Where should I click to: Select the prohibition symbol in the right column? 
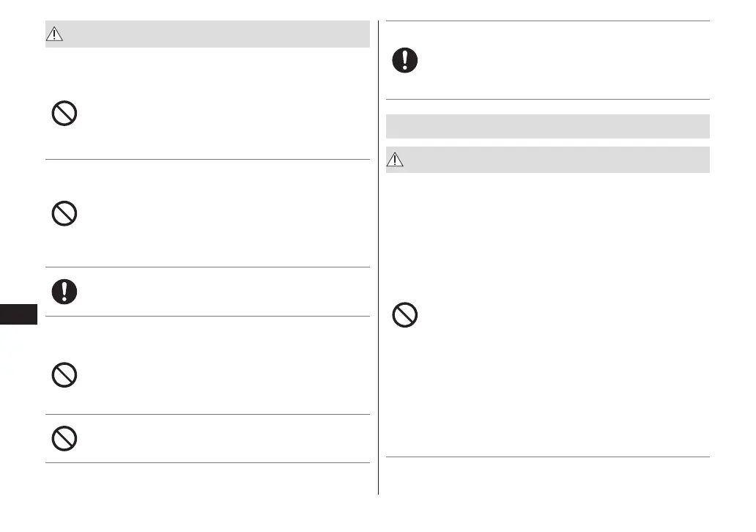tap(405, 315)
